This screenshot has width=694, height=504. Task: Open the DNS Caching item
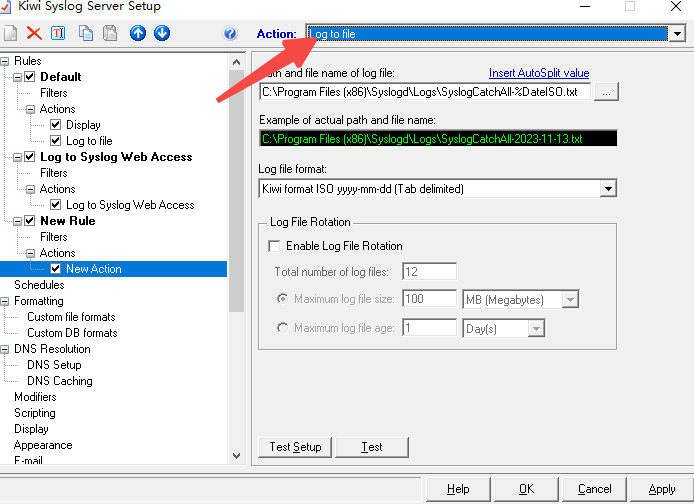[60, 381]
